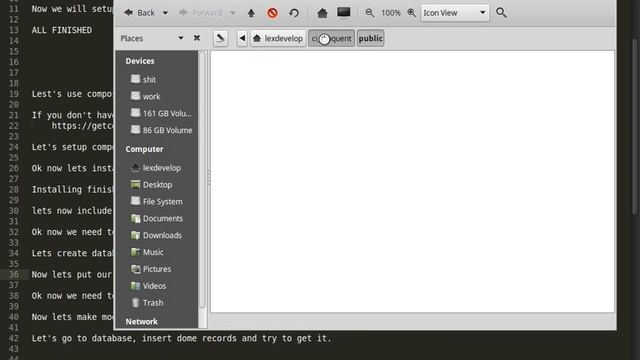Select the eloquent path bar folder
This screenshot has height=360, width=640.
pyautogui.click(x=331, y=38)
